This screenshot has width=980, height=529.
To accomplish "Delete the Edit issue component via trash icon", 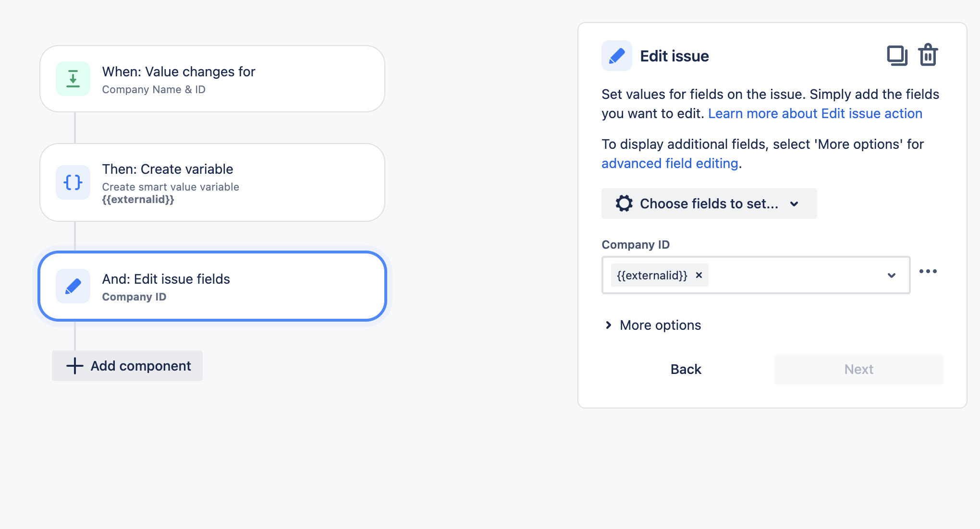I will (928, 55).
